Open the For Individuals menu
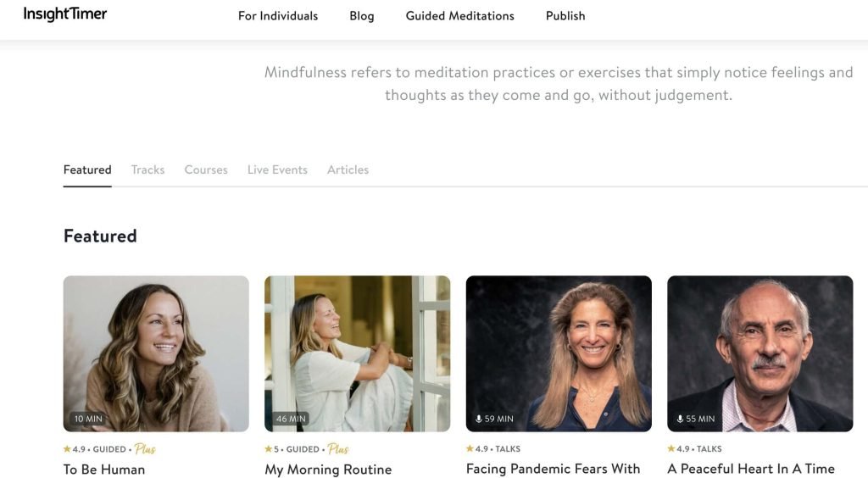The width and height of the screenshot is (868, 478). click(x=278, y=16)
